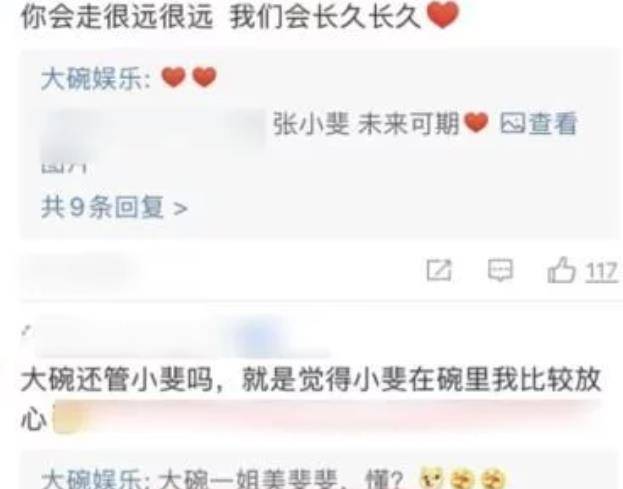Open the 大碗娱乐 profile from the first reply
Image resolution: width=623 pixels, height=489 pixels.
pos(95,79)
